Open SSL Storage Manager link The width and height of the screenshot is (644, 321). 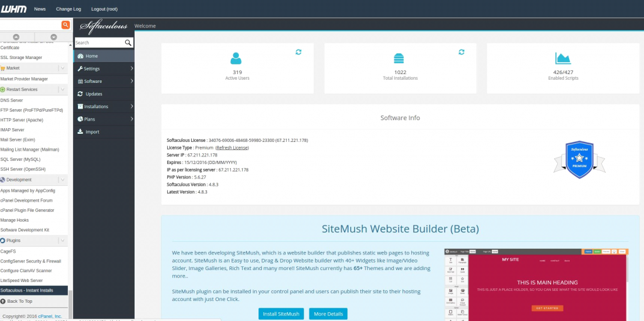point(21,57)
